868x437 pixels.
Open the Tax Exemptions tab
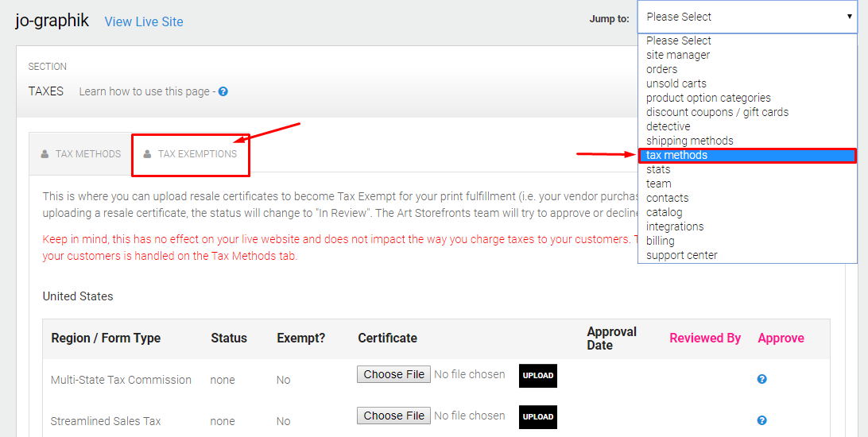pyautogui.click(x=190, y=154)
